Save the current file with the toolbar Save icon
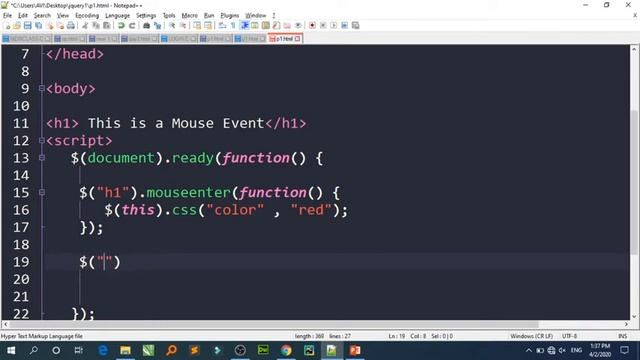The height and width of the screenshot is (360, 640). (x=28, y=25)
